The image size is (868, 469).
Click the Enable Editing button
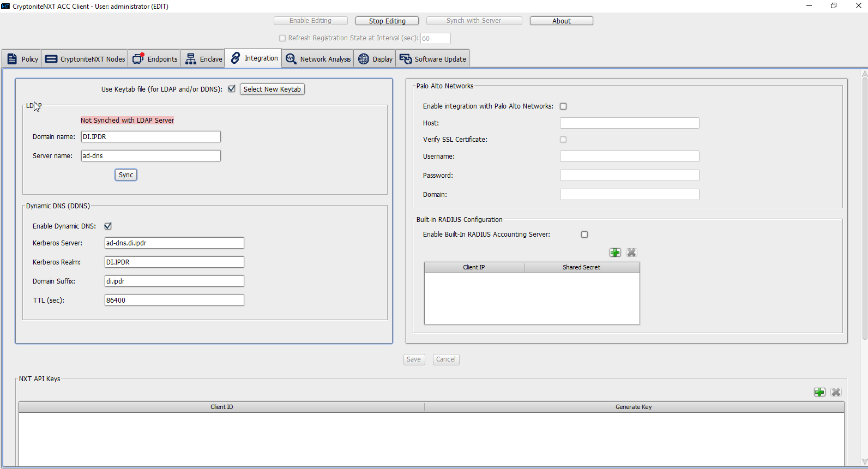311,21
